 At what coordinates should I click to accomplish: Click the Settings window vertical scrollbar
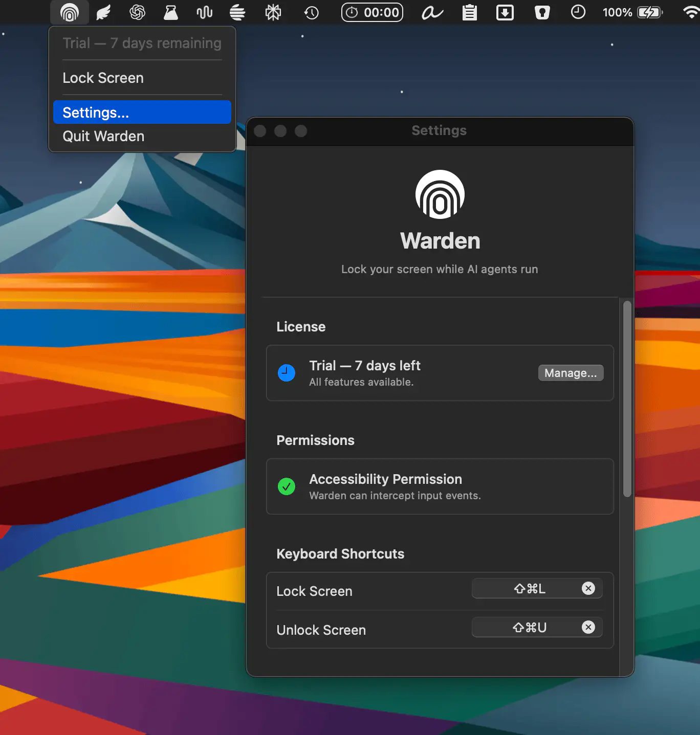coord(627,399)
